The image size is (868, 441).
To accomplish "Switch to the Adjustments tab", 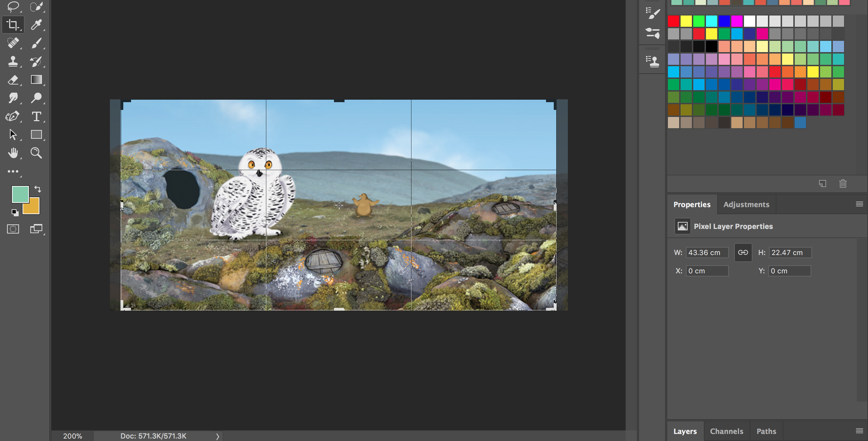I will click(746, 205).
